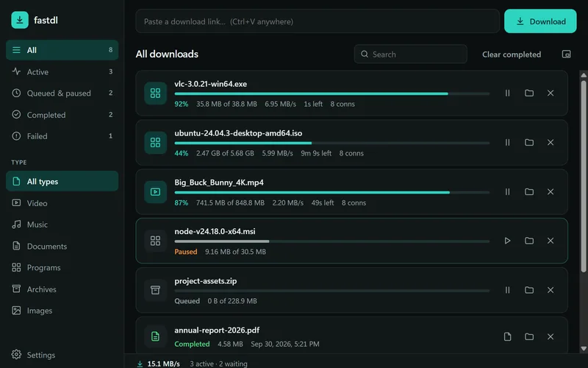Pause Big_Buck_Bunny_4K.mp4 download
Image resolution: width=588 pixels, height=368 pixels.
point(507,192)
